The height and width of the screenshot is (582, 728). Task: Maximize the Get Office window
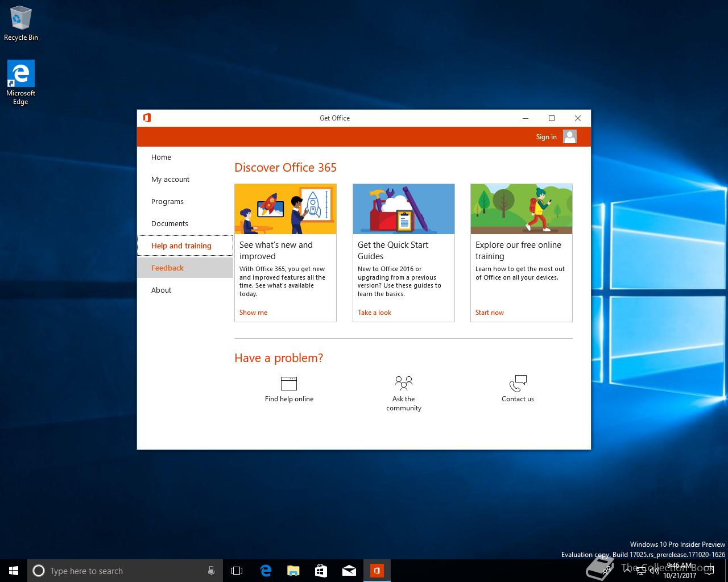[552, 118]
